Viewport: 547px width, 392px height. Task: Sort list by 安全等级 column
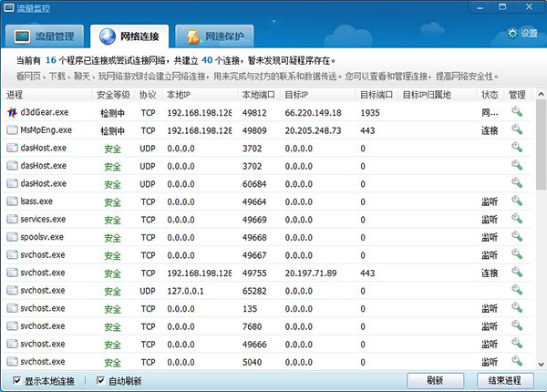coord(113,95)
